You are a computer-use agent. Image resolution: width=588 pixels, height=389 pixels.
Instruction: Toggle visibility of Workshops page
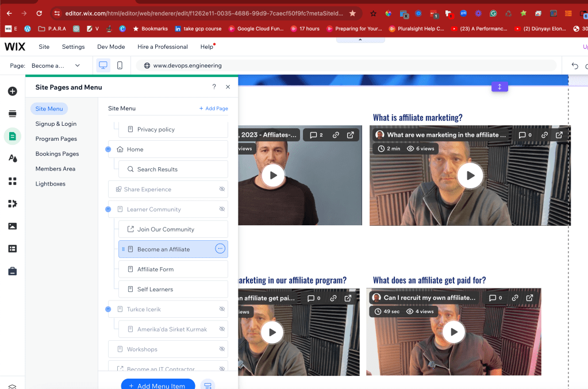point(222,349)
